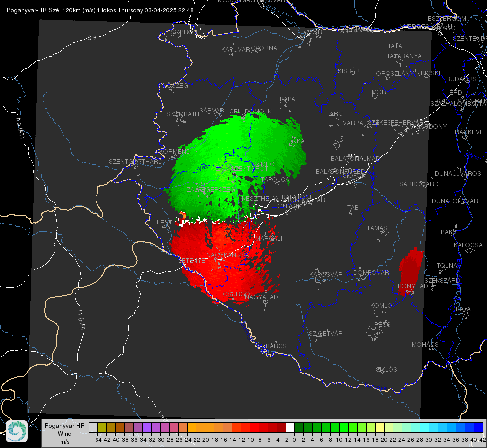Click the TATABÁNYA city label
The image size is (487, 448).
(x=404, y=56)
